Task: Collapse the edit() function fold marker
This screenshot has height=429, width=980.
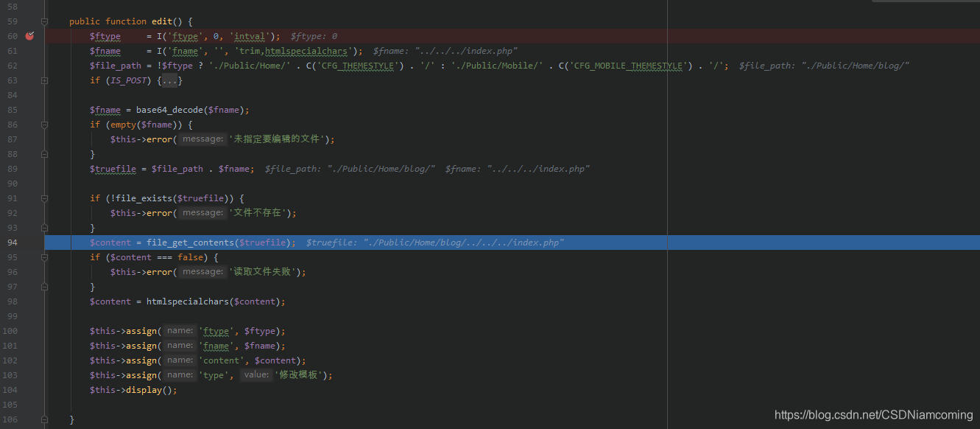Action: [45, 21]
